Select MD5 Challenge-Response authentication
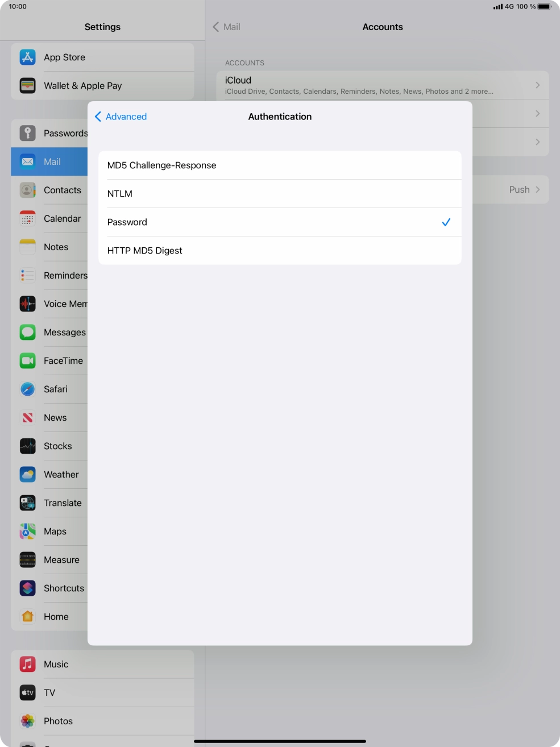The width and height of the screenshot is (560, 747). pyautogui.click(x=279, y=165)
